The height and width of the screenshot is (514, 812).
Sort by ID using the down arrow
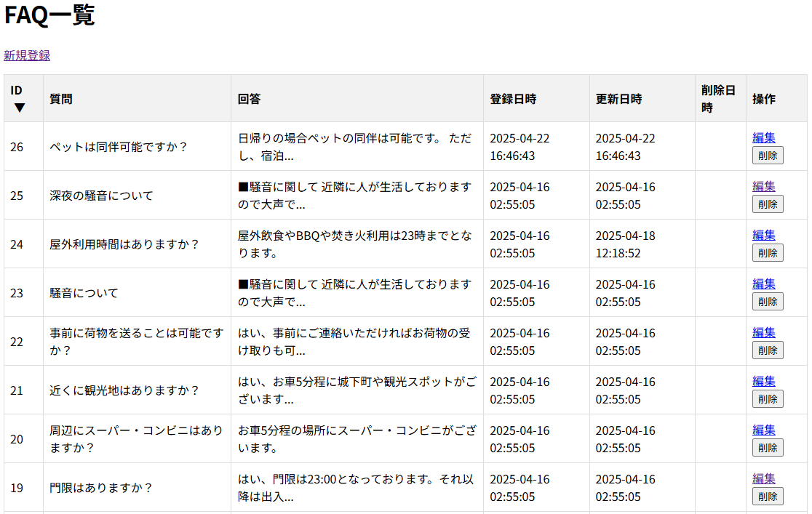coord(19,108)
